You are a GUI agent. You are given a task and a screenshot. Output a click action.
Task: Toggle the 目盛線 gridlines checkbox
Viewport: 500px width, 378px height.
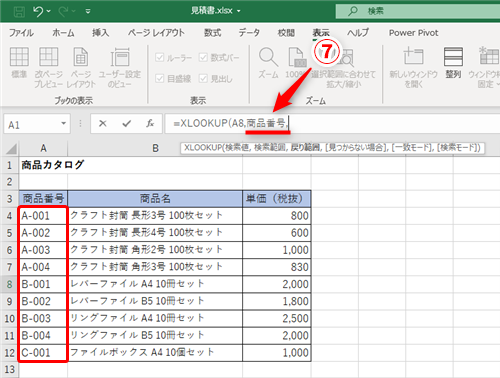pyautogui.click(x=160, y=79)
